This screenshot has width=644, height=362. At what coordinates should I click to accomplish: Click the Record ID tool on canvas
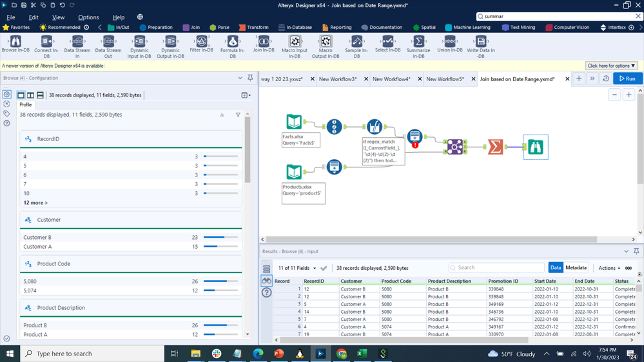335,127
